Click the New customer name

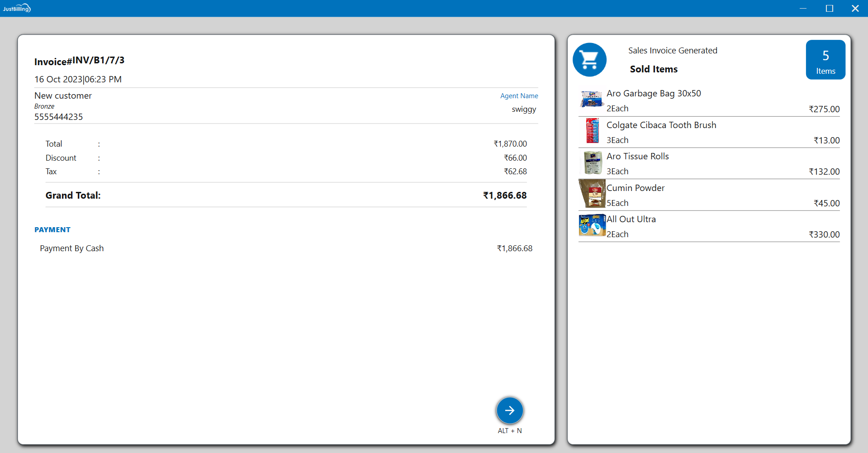pyautogui.click(x=63, y=95)
